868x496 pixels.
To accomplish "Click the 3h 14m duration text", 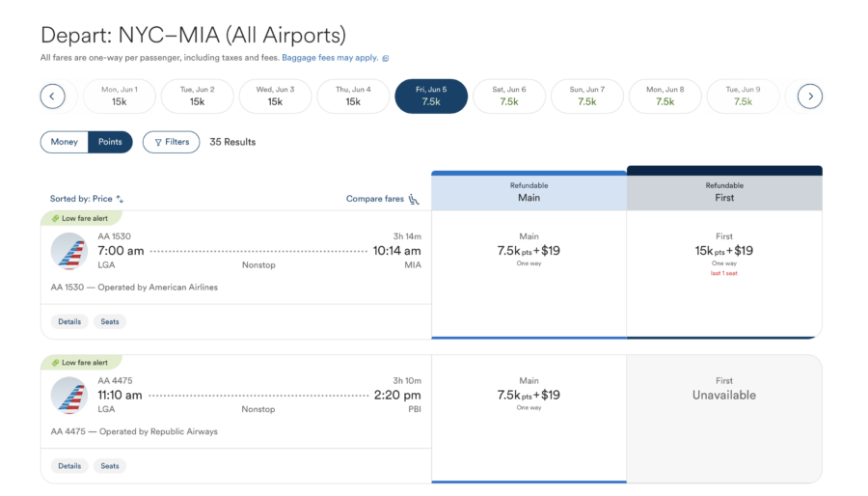I will [407, 236].
